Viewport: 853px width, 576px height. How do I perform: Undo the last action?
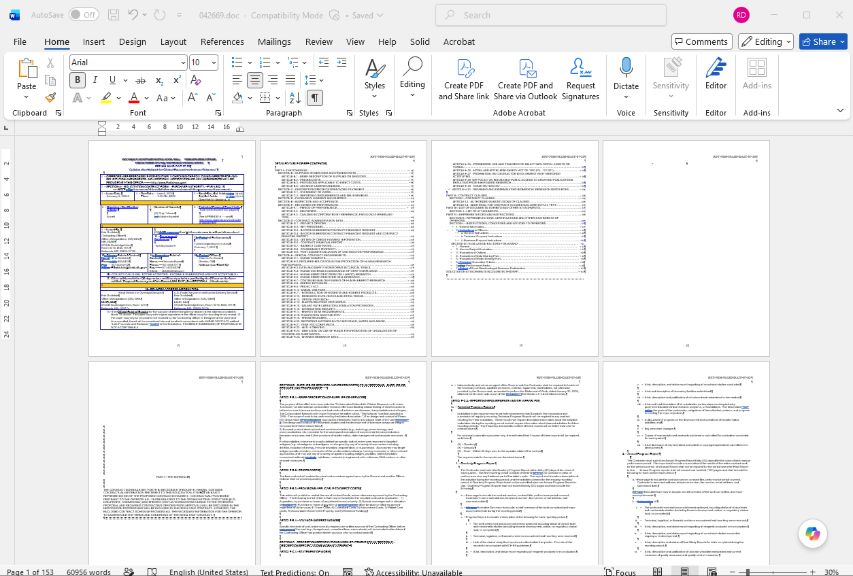pyautogui.click(x=133, y=15)
